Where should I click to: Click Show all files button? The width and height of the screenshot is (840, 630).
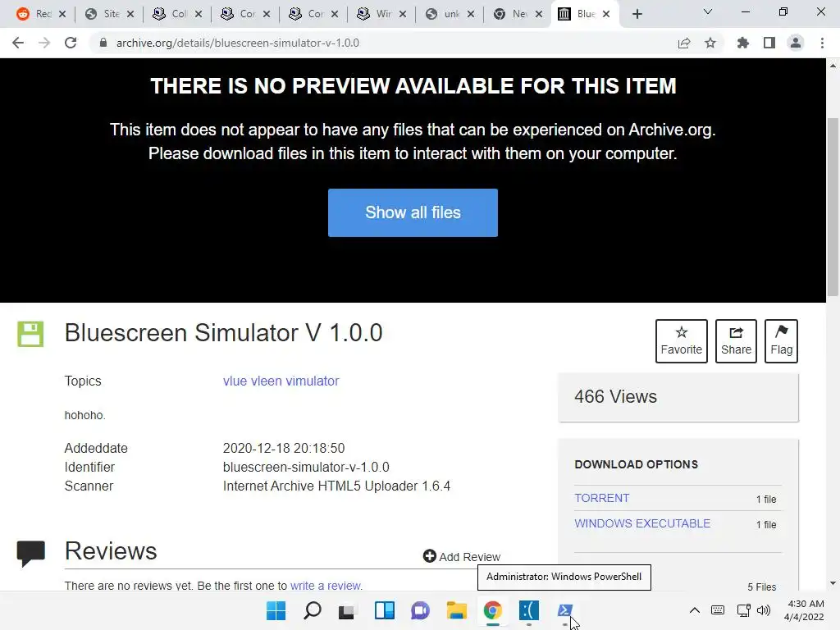(x=413, y=212)
